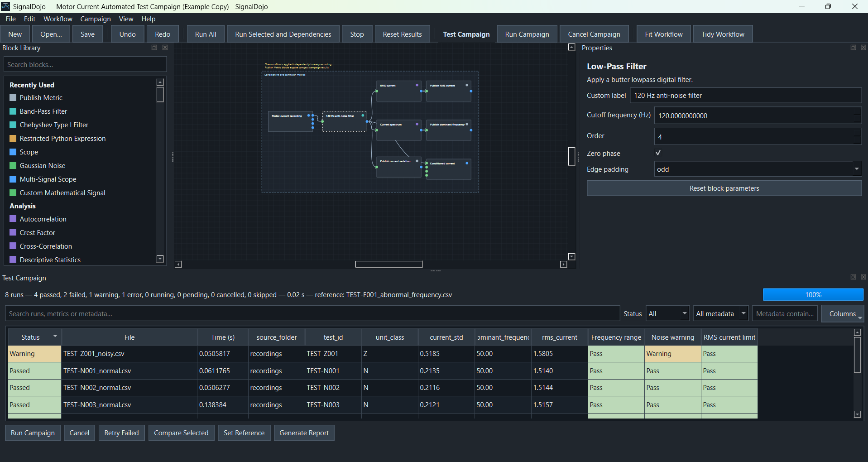This screenshot has width=868, height=462.
Task: Click the Publish Metric block icon
Action: pyautogui.click(x=13, y=98)
